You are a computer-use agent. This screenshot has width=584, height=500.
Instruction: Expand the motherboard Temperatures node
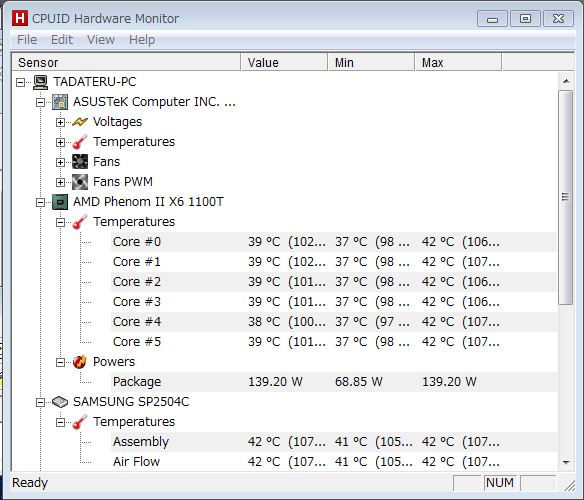(x=60, y=142)
